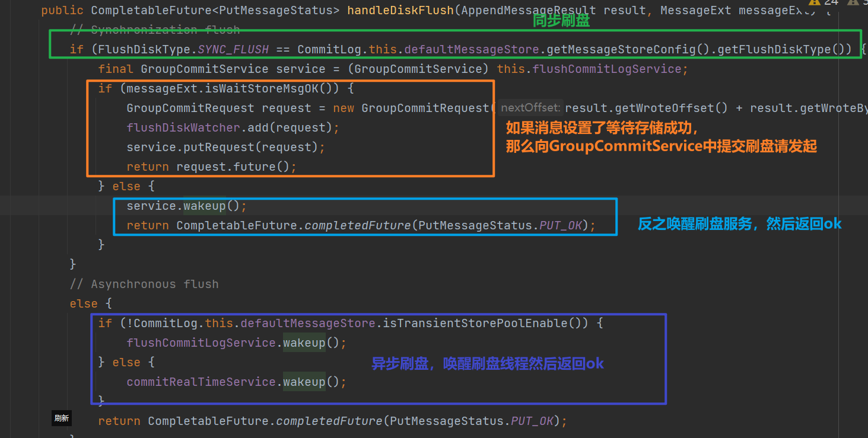Click the (GroupCommitService) cast expression

418,69
